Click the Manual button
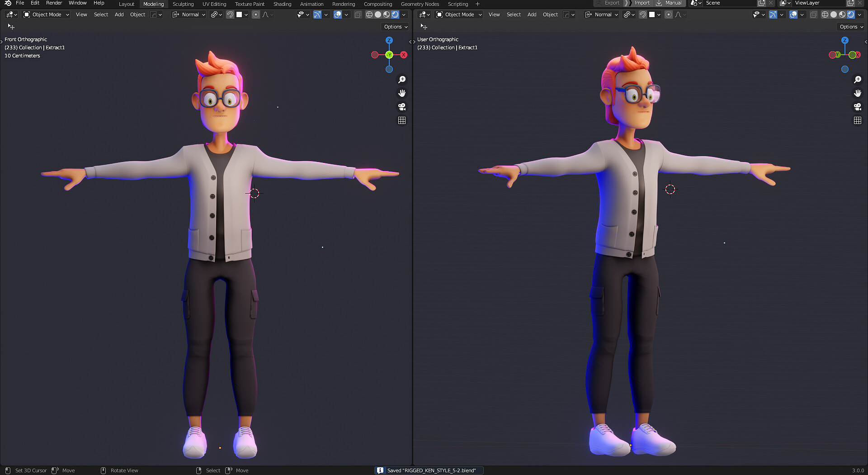This screenshot has height=475, width=868. point(672,3)
